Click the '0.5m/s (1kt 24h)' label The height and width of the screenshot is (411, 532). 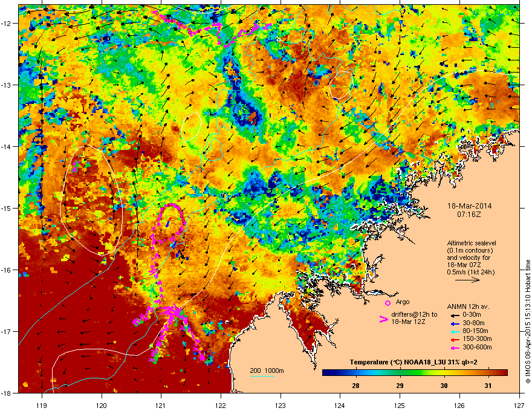tap(471, 272)
